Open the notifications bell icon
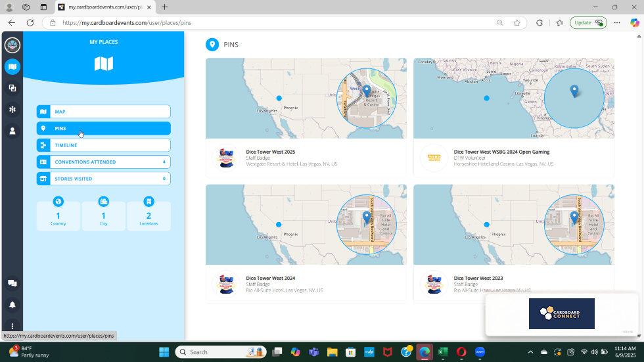Viewport: 644px width, 362px height. tap(12, 305)
